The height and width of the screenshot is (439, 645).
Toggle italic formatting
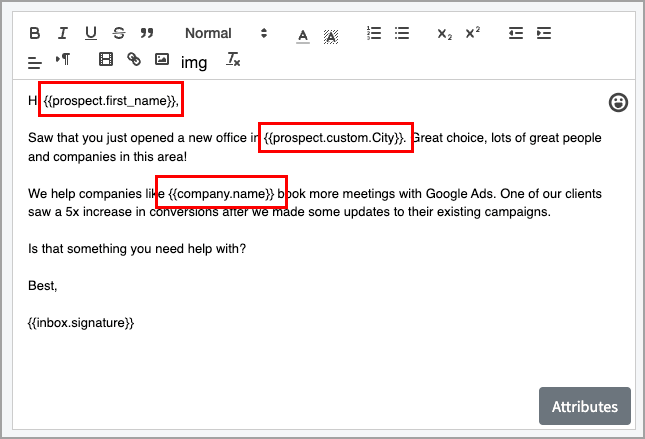point(63,33)
